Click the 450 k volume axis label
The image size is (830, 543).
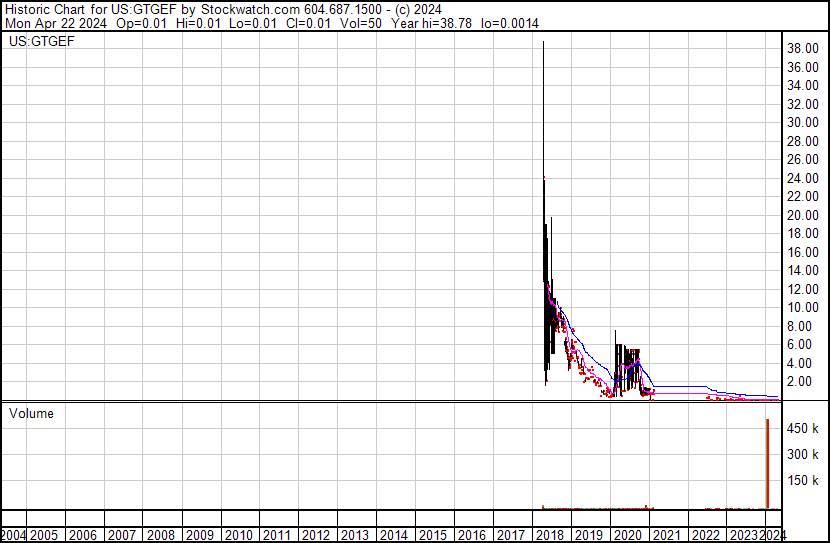click(803, 429)
